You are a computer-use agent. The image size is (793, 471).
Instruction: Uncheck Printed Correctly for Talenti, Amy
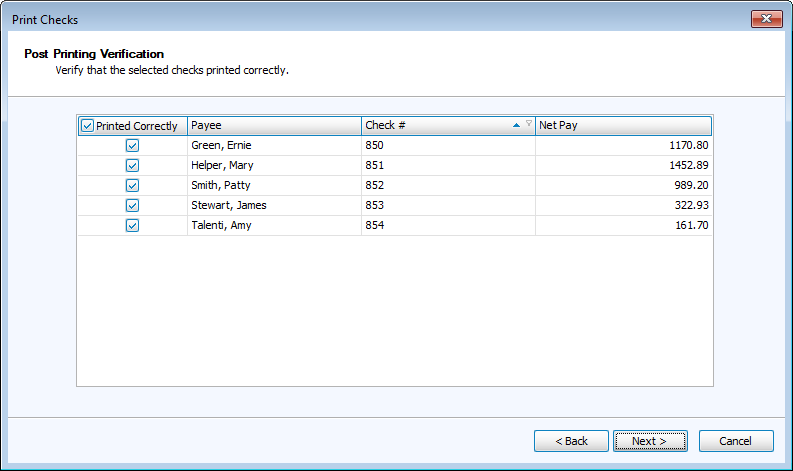pos(132,225)
